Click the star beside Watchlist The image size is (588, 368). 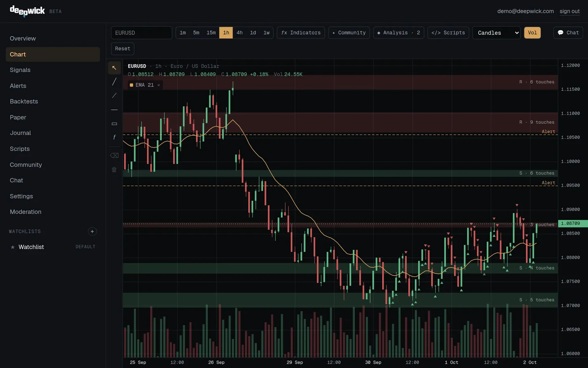pos(13,247)
